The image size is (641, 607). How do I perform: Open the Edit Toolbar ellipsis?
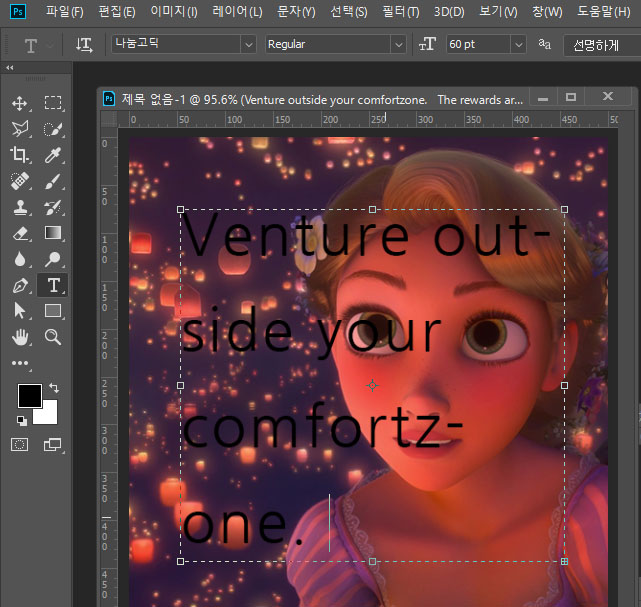click(x=20, y=363)
